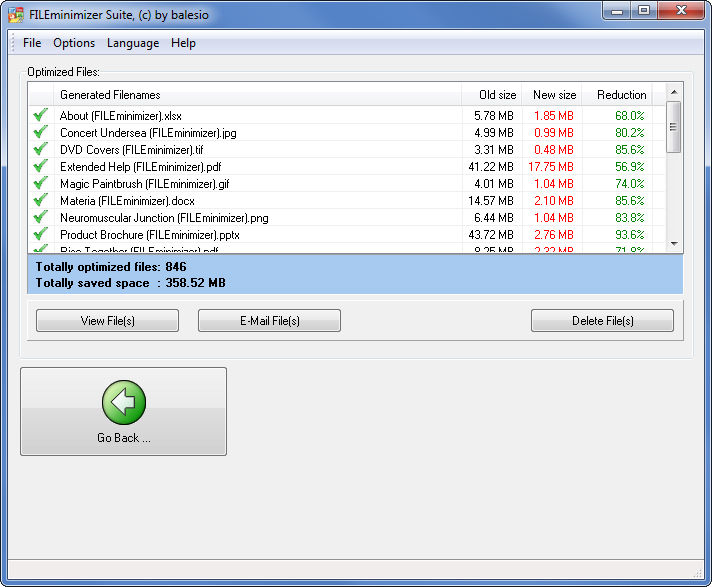712x587 pixels.
Task: Select Concert Undersea (FILEminimizer).jpg filename
Action: pos(148,133)
